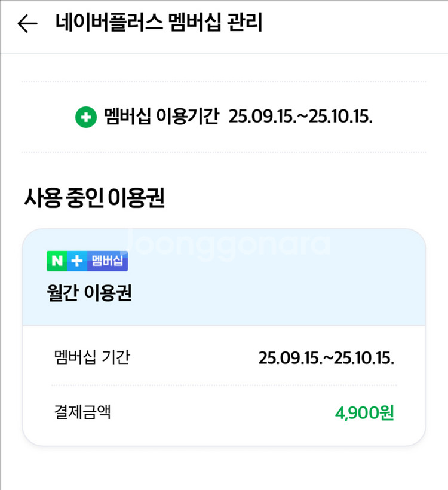Tap the purple 멤버십 badge label

point(108,261)
